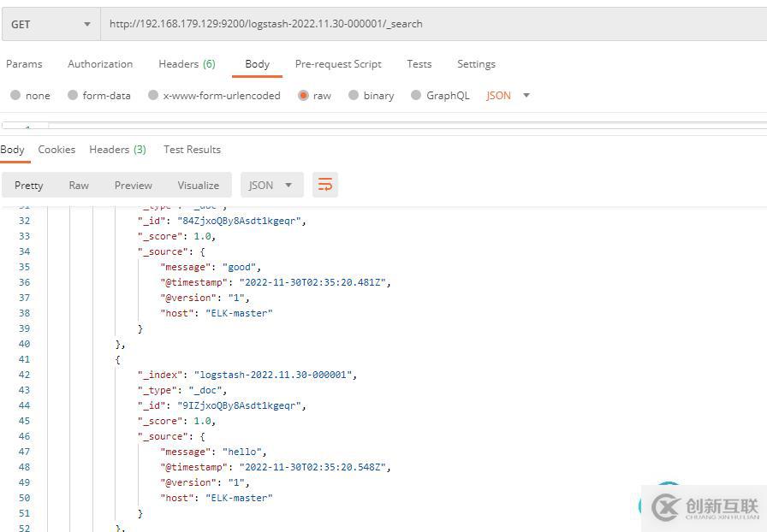
Task: Click the wrap lines icon
Action: pyautogui.click(x=325, y=185)
